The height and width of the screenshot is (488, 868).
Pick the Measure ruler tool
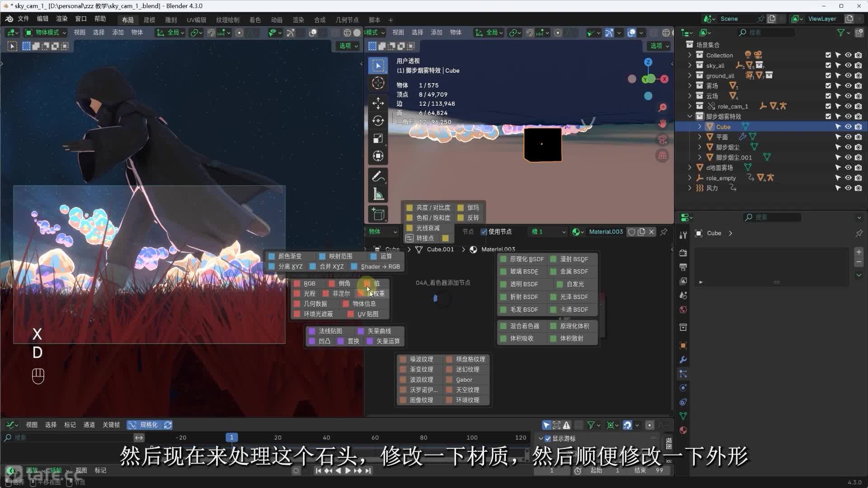[x=378, y=195]
